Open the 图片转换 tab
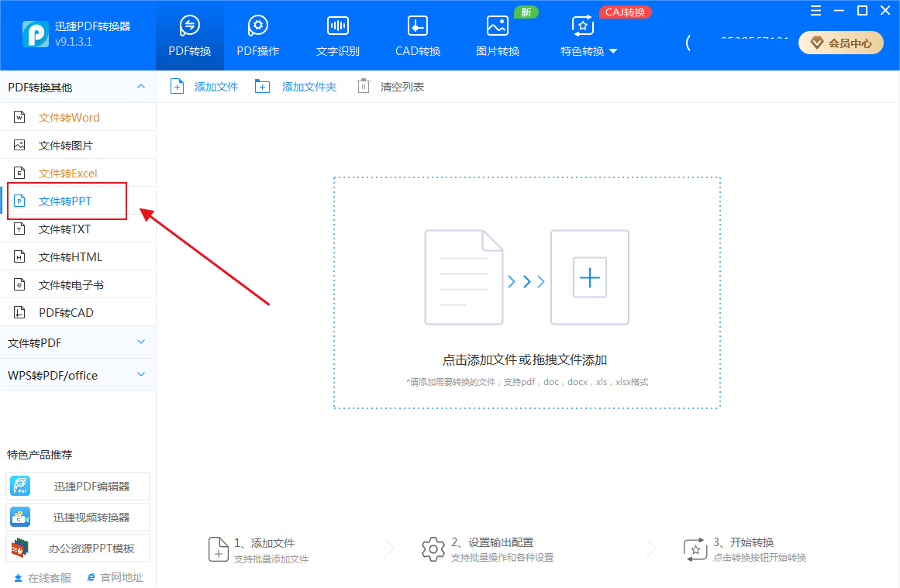Image resolution: width=900 pixels, height=588 pixels. pos(497,36)
